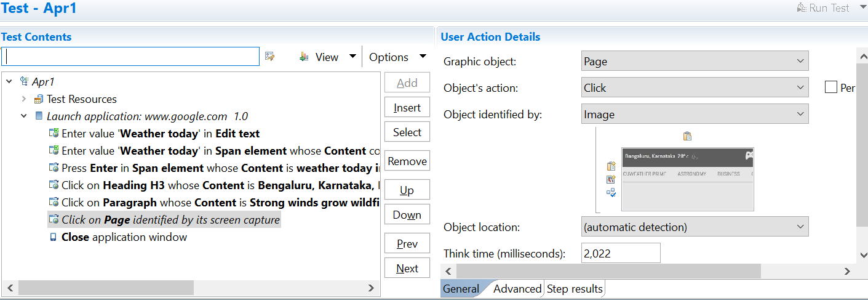Switch to the Advanced tab
Screen dimensions: 868x300
click(x=517, y=289)
